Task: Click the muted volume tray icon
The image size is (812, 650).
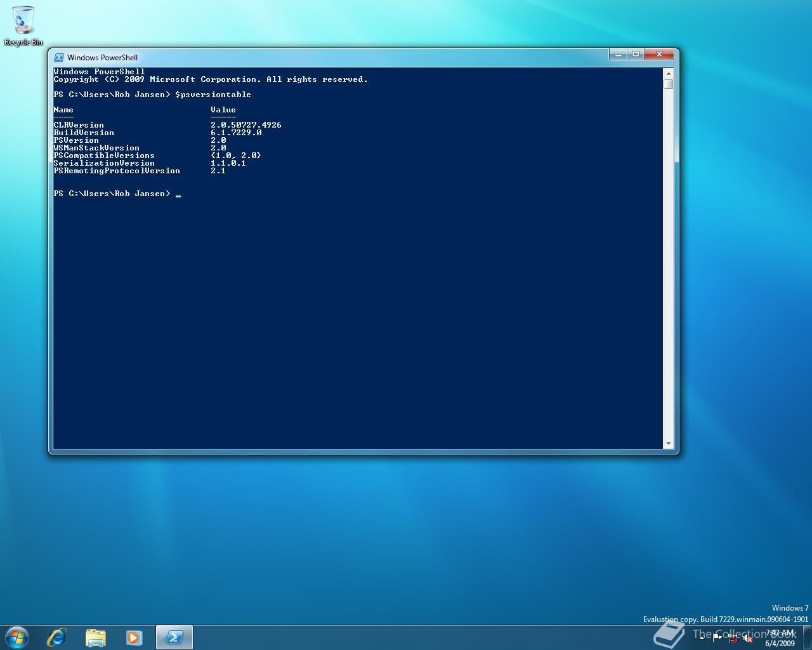Action: click(x=748, y=638)
